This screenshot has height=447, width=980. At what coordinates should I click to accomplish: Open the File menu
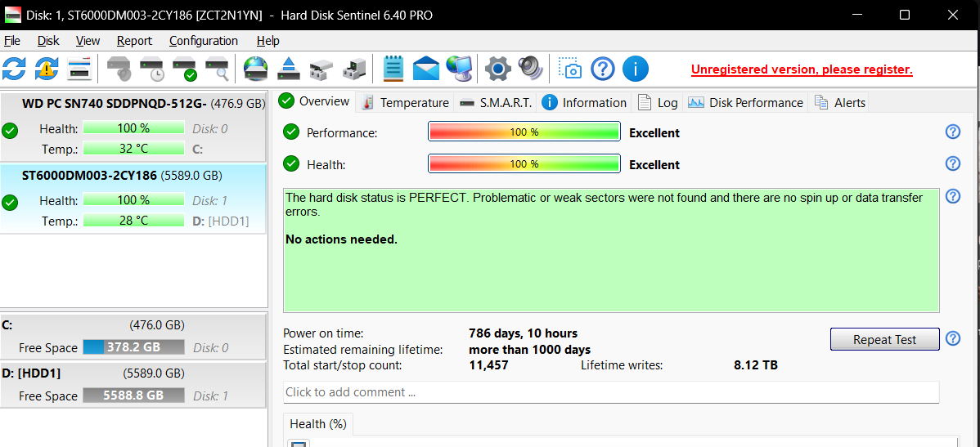pyautogui.click(x=12, y=41)
